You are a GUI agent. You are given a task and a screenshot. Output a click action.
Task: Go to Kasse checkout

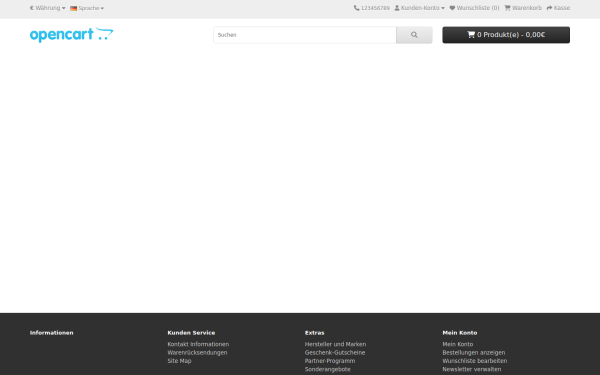[x=558, y=8]
